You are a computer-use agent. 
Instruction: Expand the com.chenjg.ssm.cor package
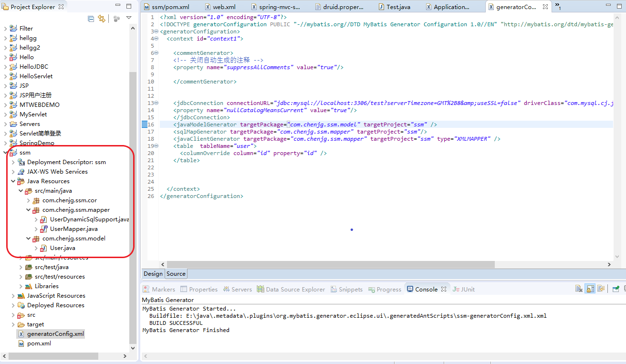[x=28, y=200]
